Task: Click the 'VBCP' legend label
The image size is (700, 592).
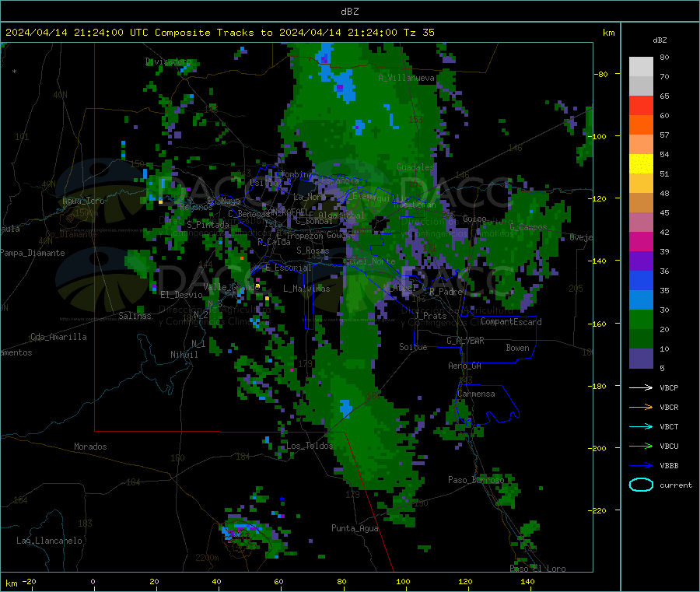Action: [x=669, y=387]
